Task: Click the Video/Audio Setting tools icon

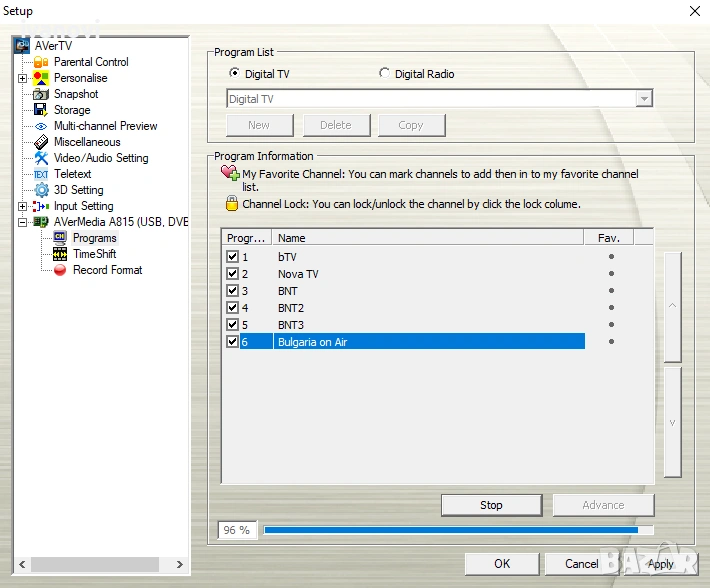Action: click(41, 158)
